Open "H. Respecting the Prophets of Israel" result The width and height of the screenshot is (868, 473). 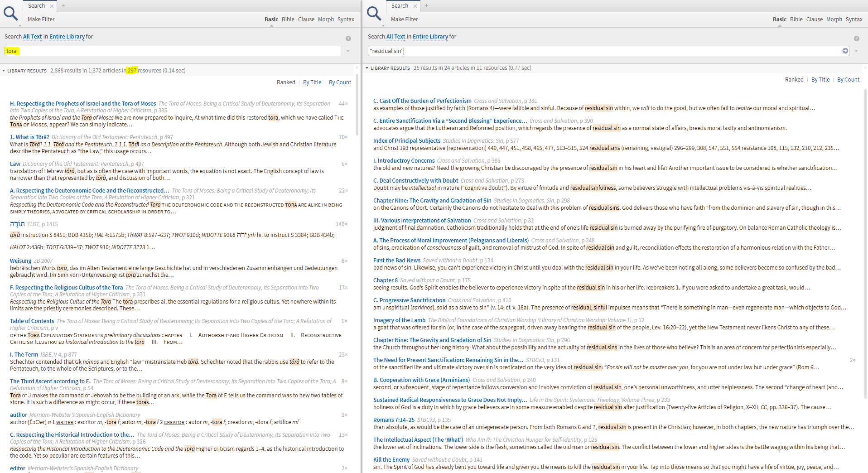[x=83, y=104]
